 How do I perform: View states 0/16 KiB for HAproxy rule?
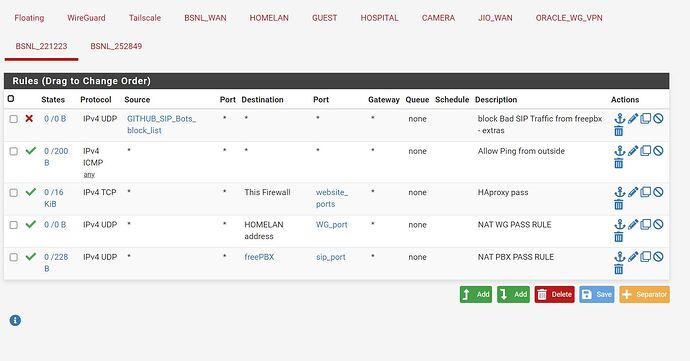(x=54, y=198)
